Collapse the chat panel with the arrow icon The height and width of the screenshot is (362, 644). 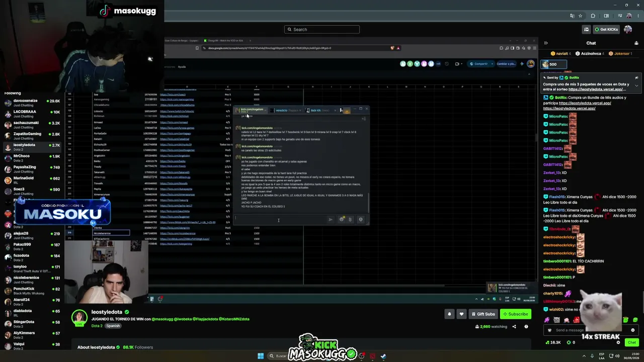pos(546,43)
